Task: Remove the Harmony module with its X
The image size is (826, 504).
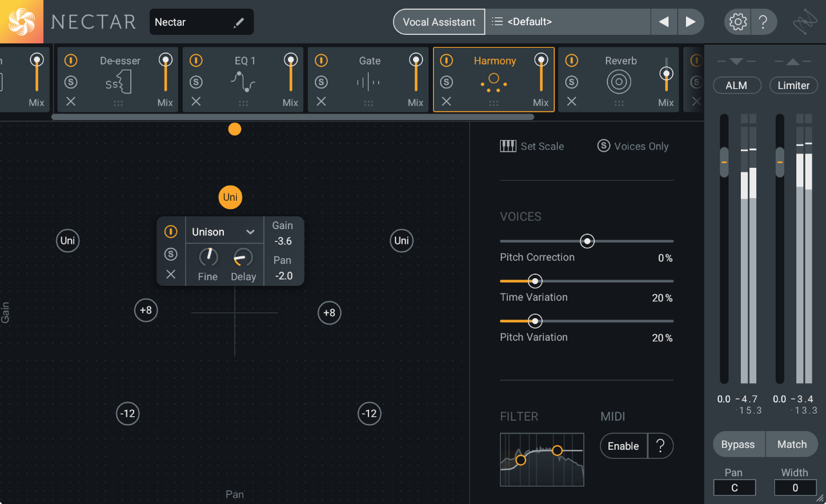Action: [447, 101]
